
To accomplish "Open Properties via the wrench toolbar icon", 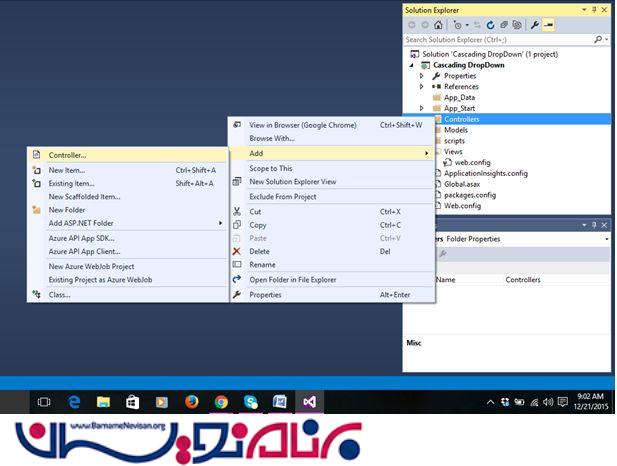I will point(533,25).
